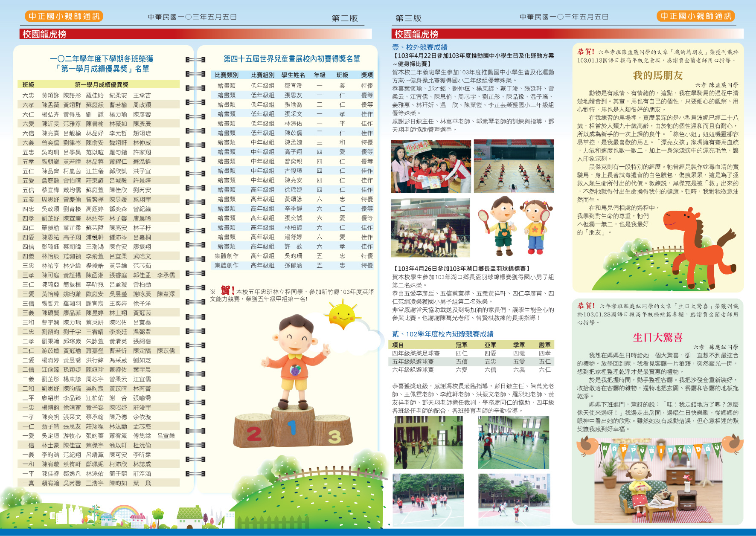Click the 冠軍 column header

tap(461, 345)
